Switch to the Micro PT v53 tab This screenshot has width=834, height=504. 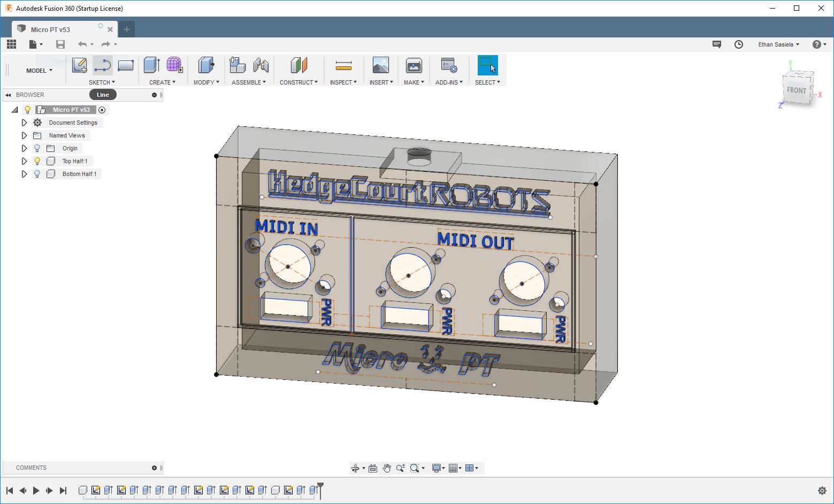point(65,29)
